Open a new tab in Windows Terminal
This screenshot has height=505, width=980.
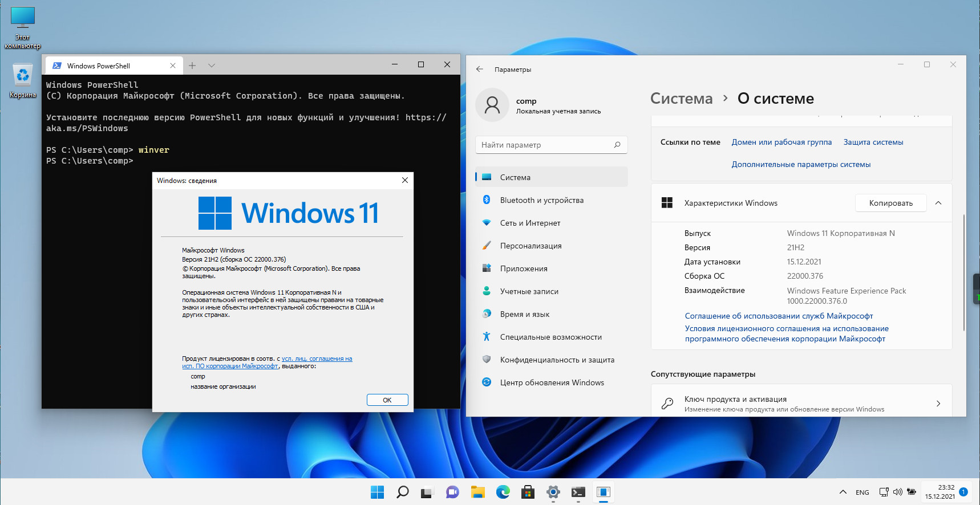[192, 66]
